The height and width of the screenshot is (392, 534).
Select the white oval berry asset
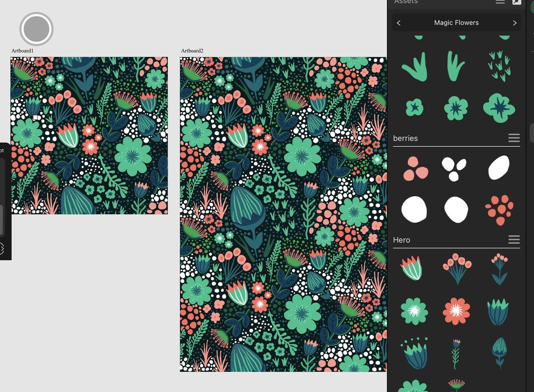click(x=499, y=168)
